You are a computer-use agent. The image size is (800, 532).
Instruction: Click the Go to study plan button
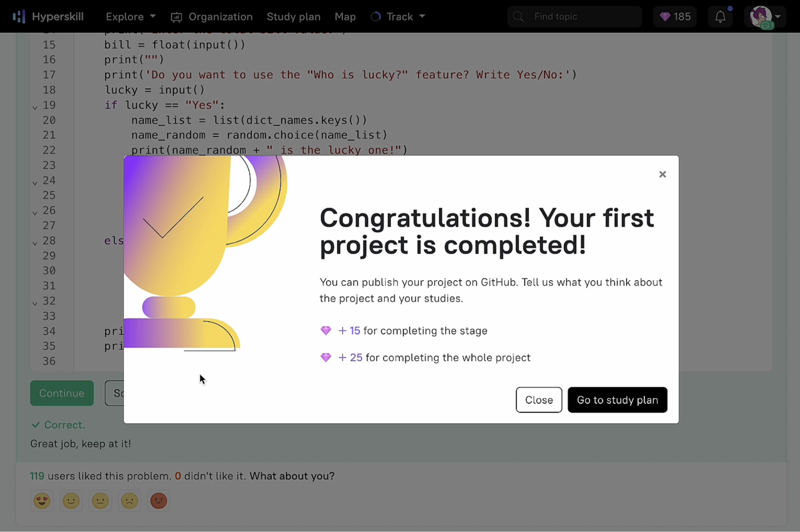click(x=617, y=400)
